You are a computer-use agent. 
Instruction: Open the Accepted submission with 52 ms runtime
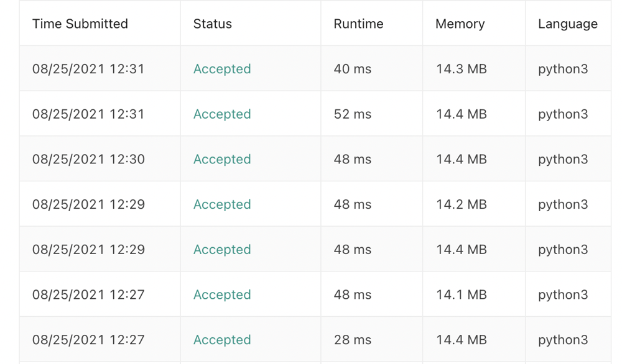pos(222,114)
